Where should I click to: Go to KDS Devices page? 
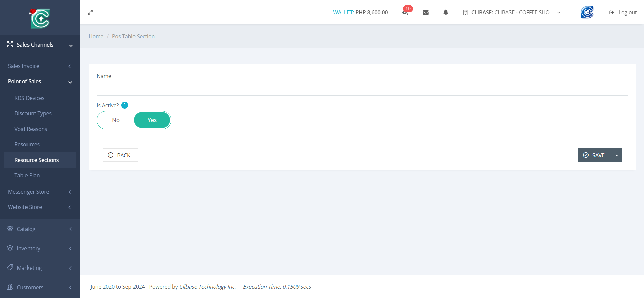tap(29, 98)
